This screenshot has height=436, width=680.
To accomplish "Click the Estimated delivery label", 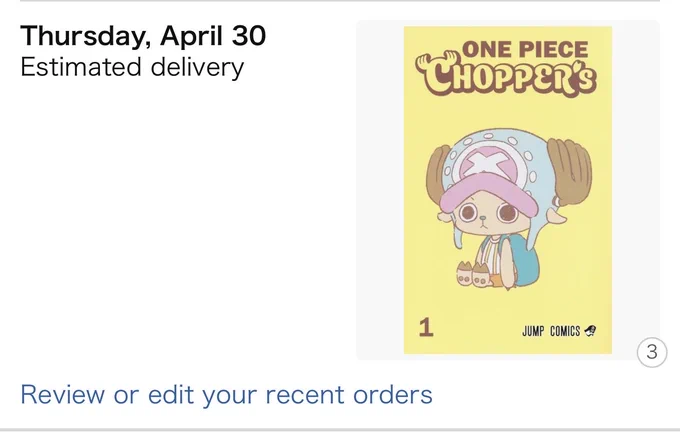I will [x=132, y=67].
